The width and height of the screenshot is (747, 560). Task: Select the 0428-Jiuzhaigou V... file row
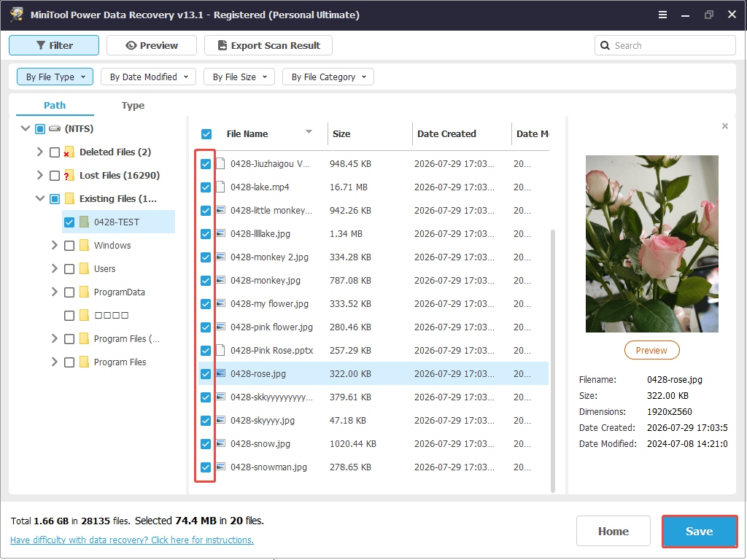pos(373,163)
